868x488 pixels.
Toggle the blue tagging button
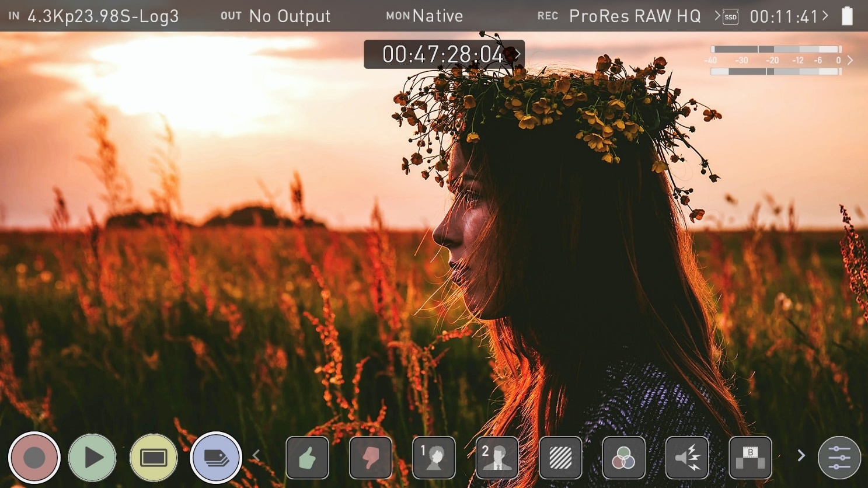pyautogui.click(x=215, y=458)
